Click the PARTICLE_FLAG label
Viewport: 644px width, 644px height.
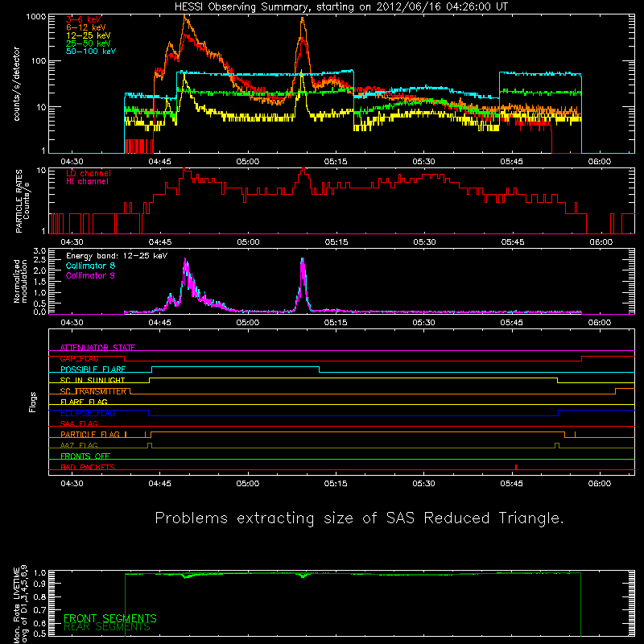pos(90,435)
